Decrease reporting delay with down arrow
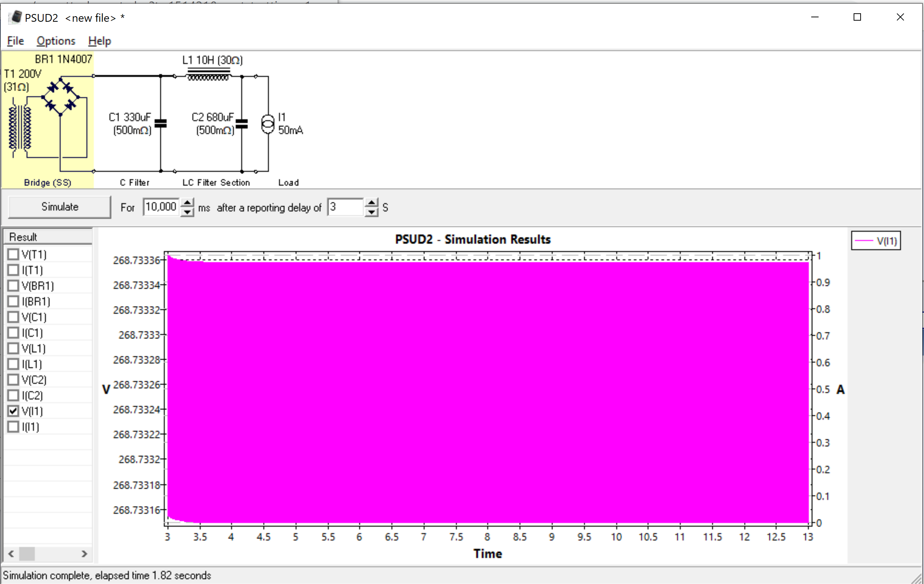Screen dimensions: 924x584 pos(372,212)
